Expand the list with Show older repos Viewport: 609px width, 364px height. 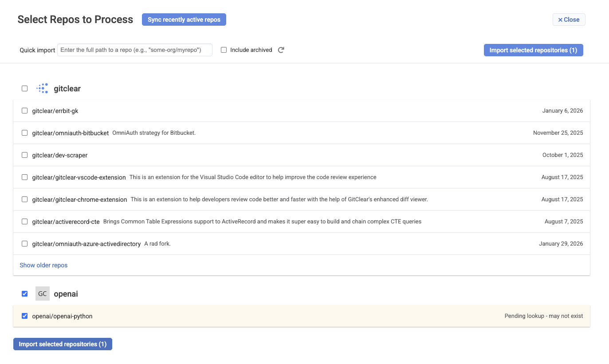43,265
